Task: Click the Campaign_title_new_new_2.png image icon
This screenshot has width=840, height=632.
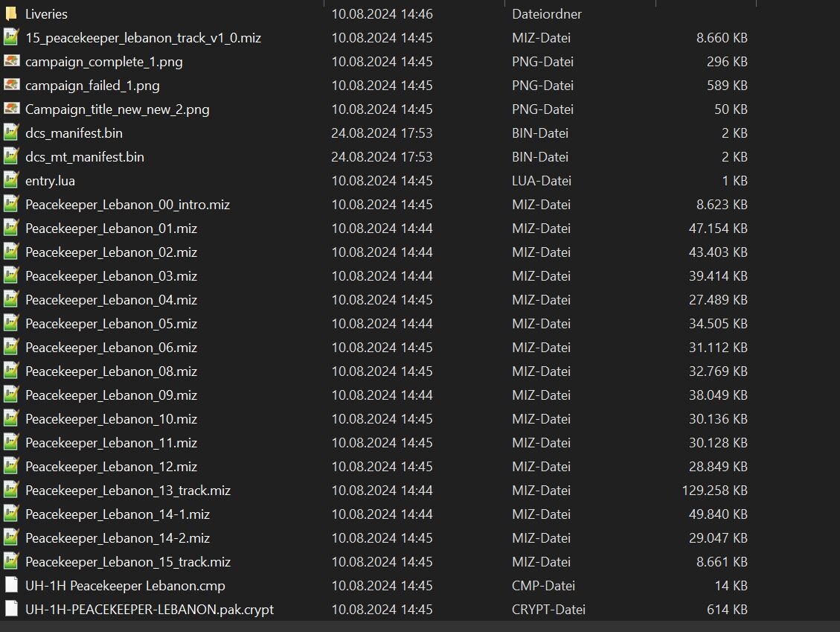Action: [x=11, y=108]
